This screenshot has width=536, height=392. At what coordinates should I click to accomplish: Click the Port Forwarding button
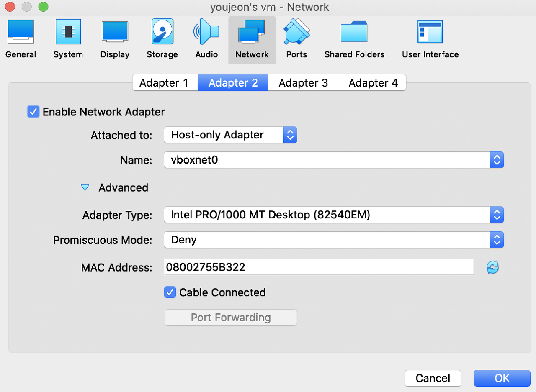231,318
